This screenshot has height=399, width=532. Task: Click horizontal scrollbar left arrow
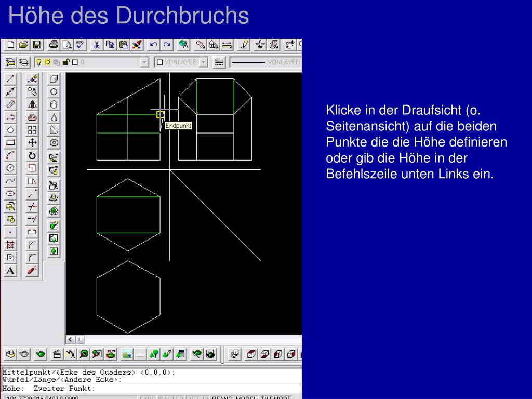pos(71,339)
